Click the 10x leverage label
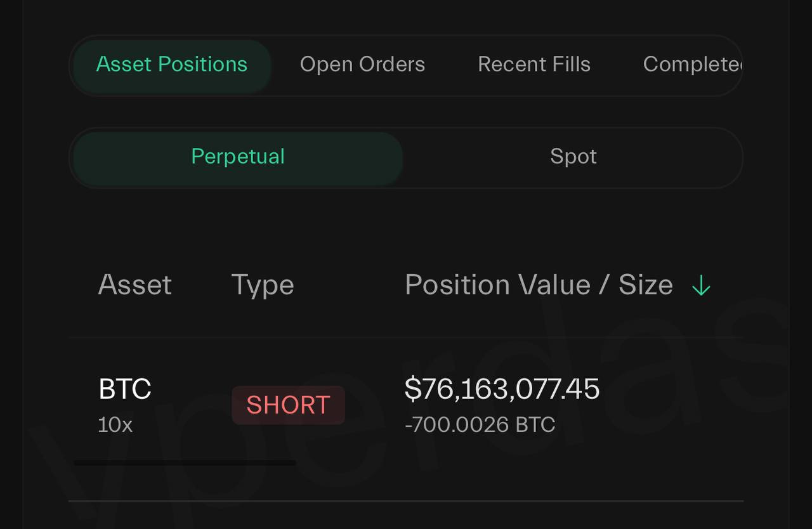This screenshot has height=529, width=812. tap(115, 424)
